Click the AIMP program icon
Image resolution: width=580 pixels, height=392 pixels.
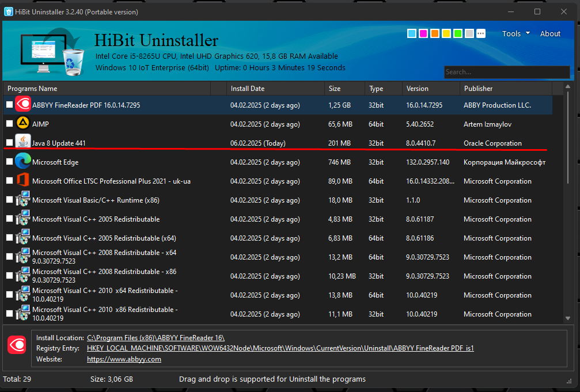click(x=23, y=124)
